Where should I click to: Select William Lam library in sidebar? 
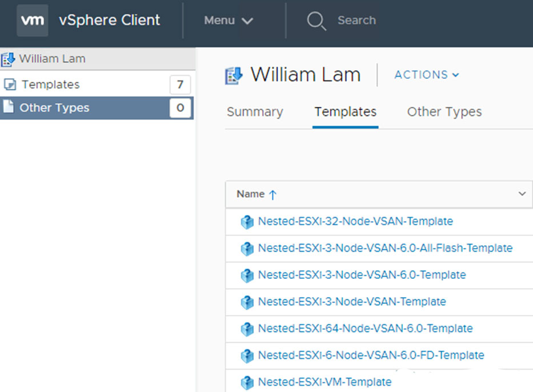coord(51,59)
